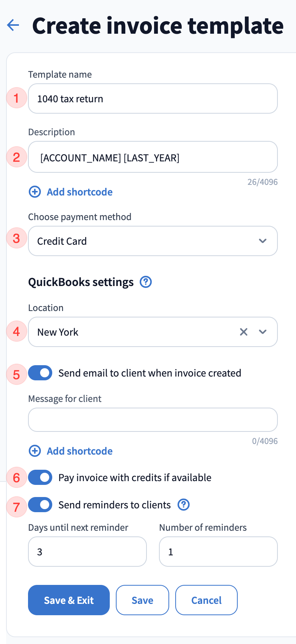Focus the Template name input field

(x=153, y=98)
